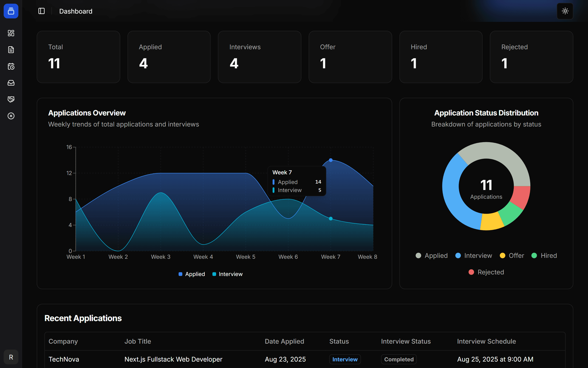This screenshot has height=368, width=588.
Task: Click the TechNova company cell
Action: tap(64, 359)
